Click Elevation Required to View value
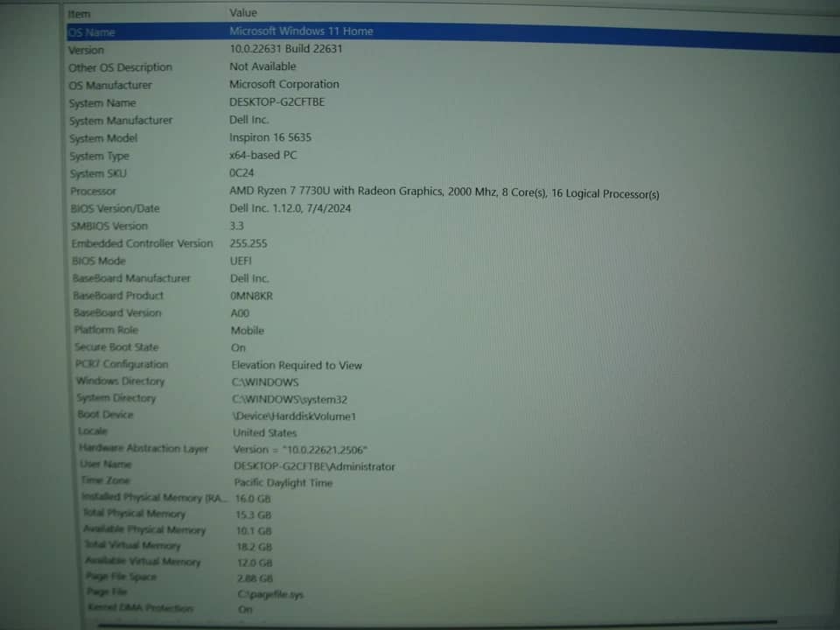 click(297, 366)
